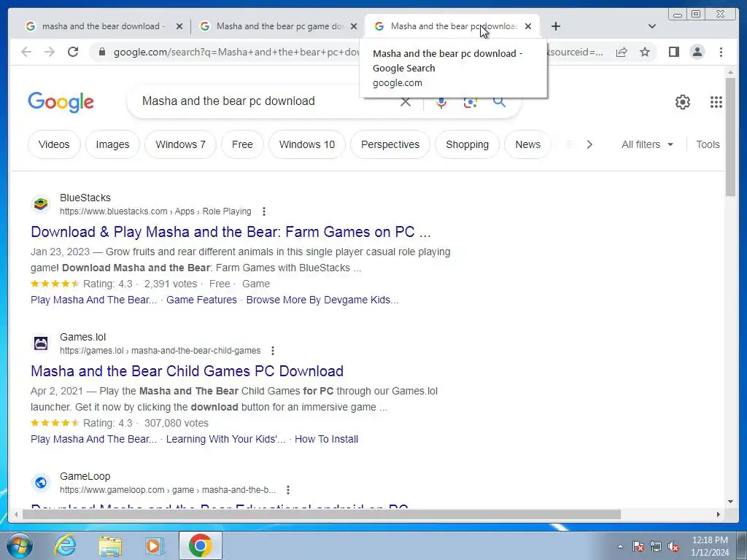Follow the 'Browse More By Devgame Kids' sitelink
The width and height of the screenshot is (747, 560).
tap(322, 300)
